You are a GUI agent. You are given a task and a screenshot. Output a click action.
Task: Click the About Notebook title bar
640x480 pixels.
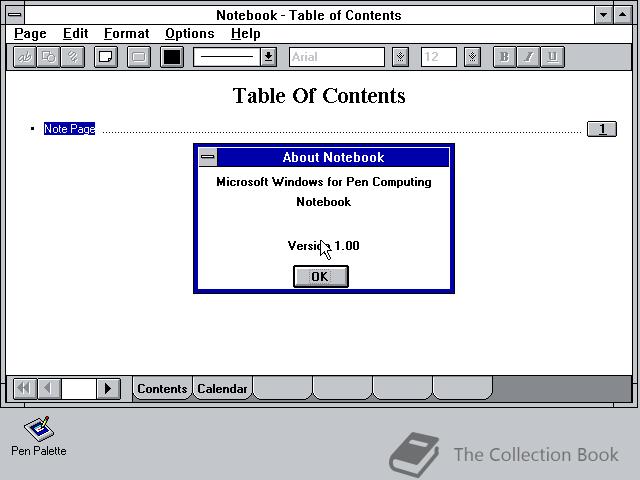[333, 157]
